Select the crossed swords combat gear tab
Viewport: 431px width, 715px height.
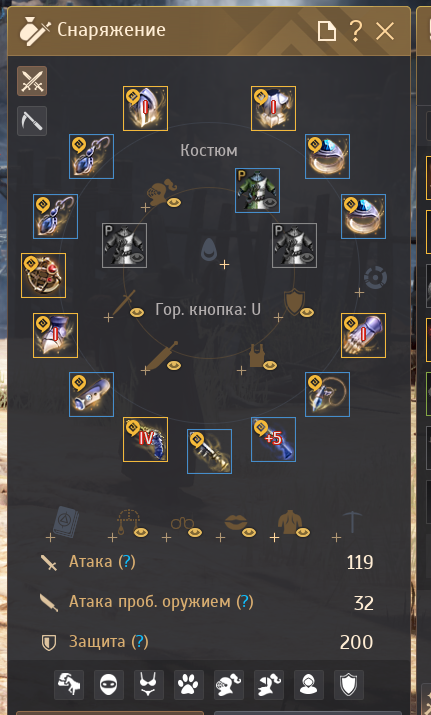(x=32, y=81)
